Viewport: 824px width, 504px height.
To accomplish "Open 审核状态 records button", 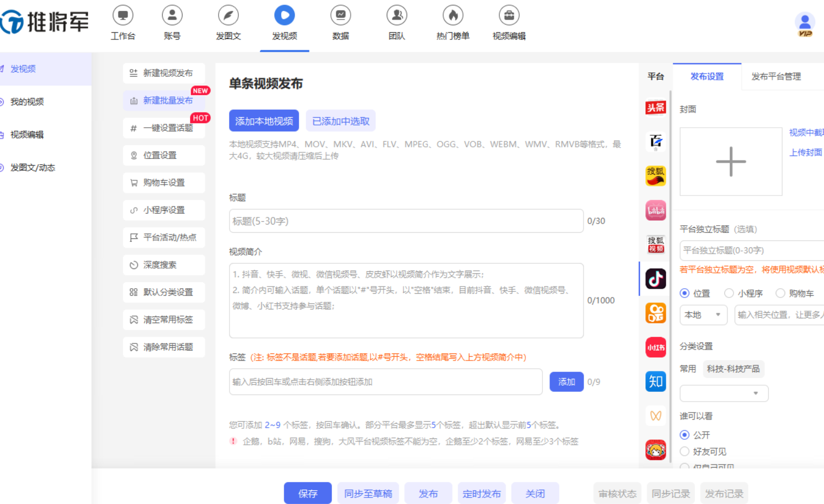I will pyautogui.click(x=617, y=494).
